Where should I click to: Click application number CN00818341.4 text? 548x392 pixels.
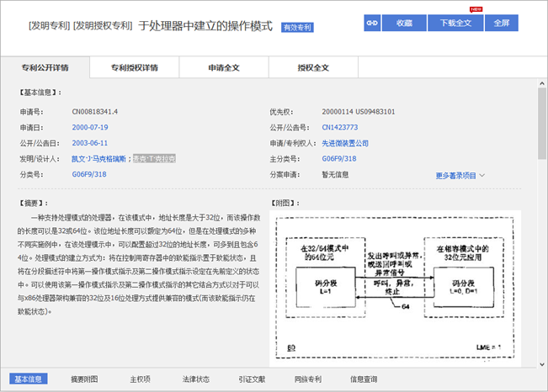coord(95,112)
